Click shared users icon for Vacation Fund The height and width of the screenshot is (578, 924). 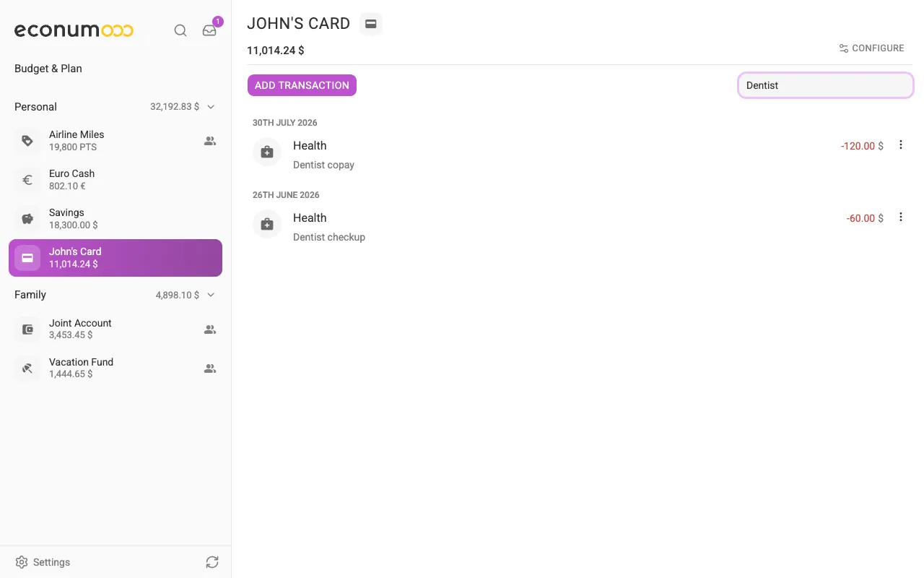pos(210,368)
